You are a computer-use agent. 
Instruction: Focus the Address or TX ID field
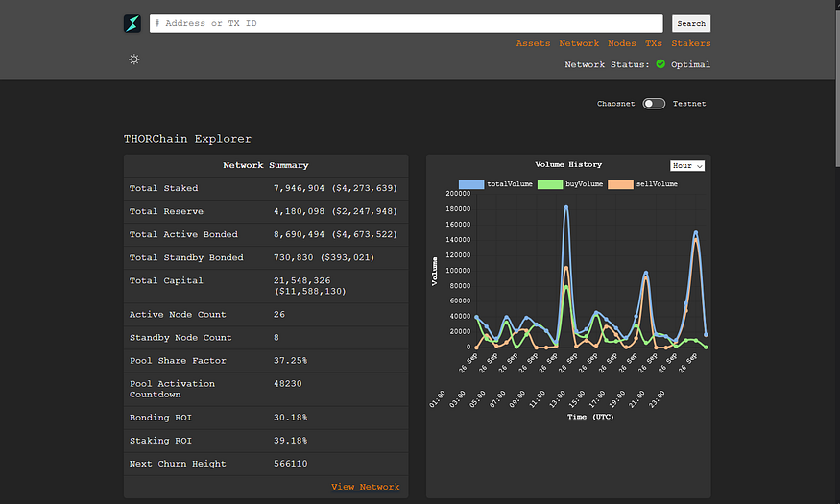[x=406, y=24]
